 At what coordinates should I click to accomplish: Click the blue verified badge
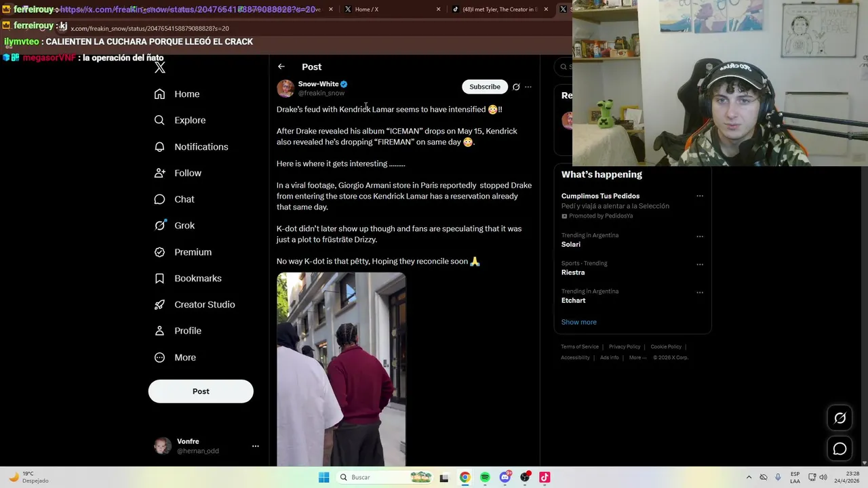[344, 84]
